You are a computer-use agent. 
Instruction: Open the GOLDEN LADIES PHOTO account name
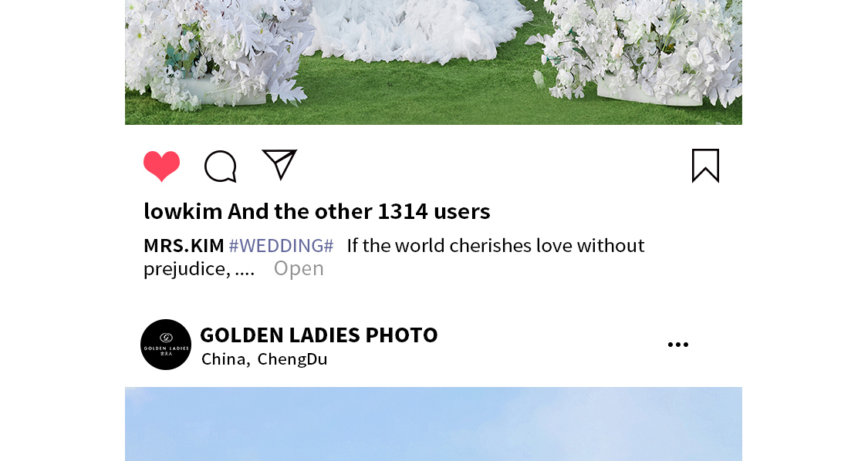[x=319, y=335]
